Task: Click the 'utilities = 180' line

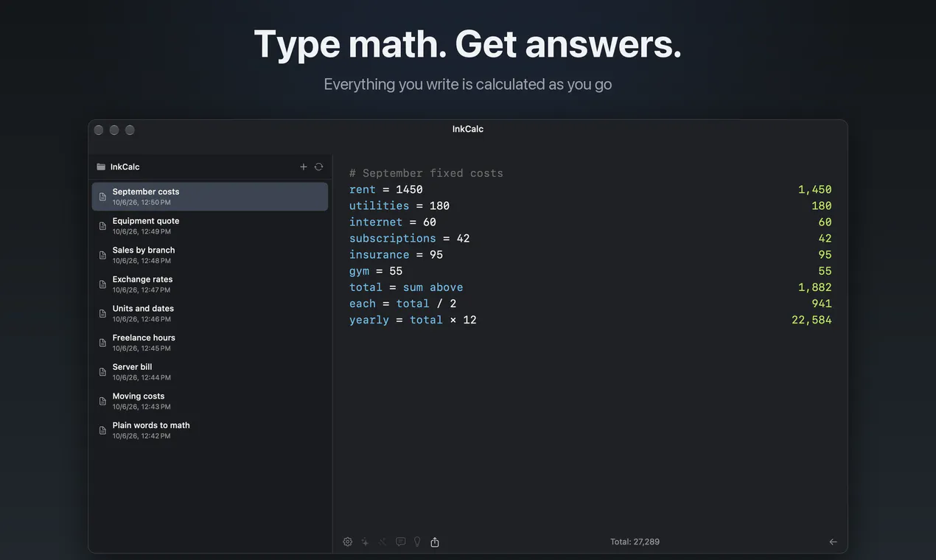Action: point(399,206)
